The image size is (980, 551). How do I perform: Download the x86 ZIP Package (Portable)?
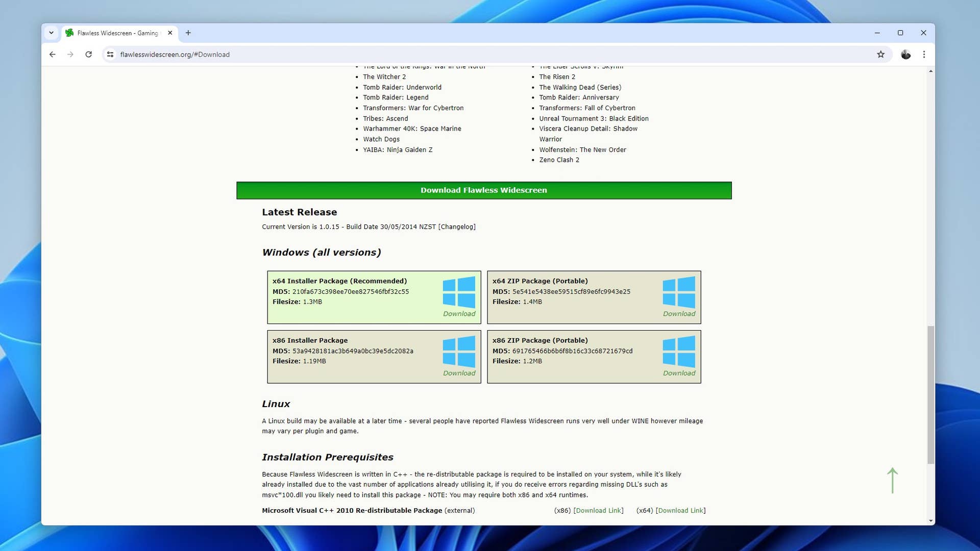pyautogui.click(x=679, y=373)
